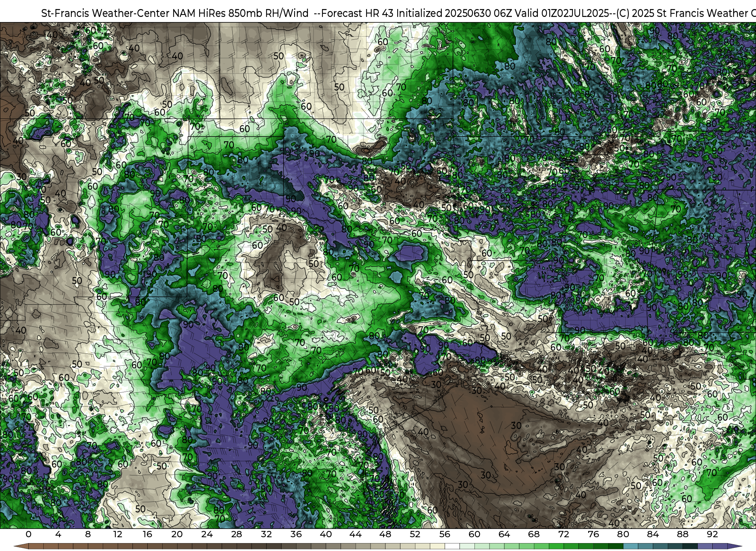
Task: Click the right purple arrow end of the color bar
Action: [735, 546]
